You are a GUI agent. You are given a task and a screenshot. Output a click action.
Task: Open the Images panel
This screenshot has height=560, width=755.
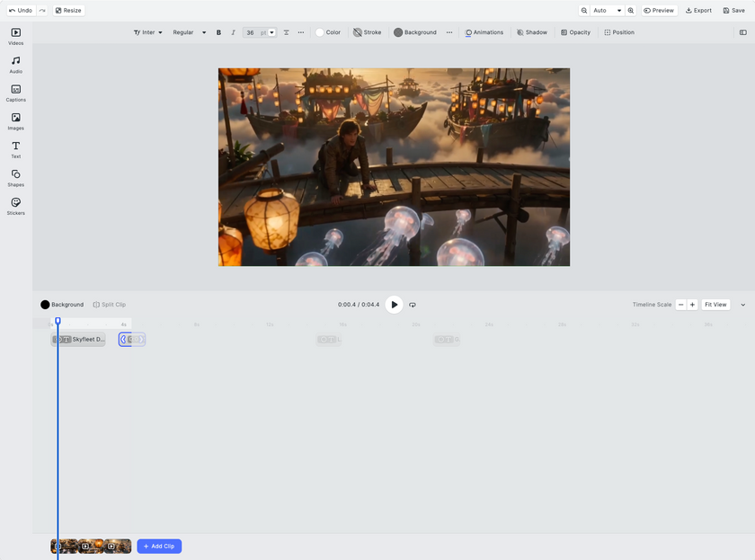pyautogui.click(x=16, y=122)
